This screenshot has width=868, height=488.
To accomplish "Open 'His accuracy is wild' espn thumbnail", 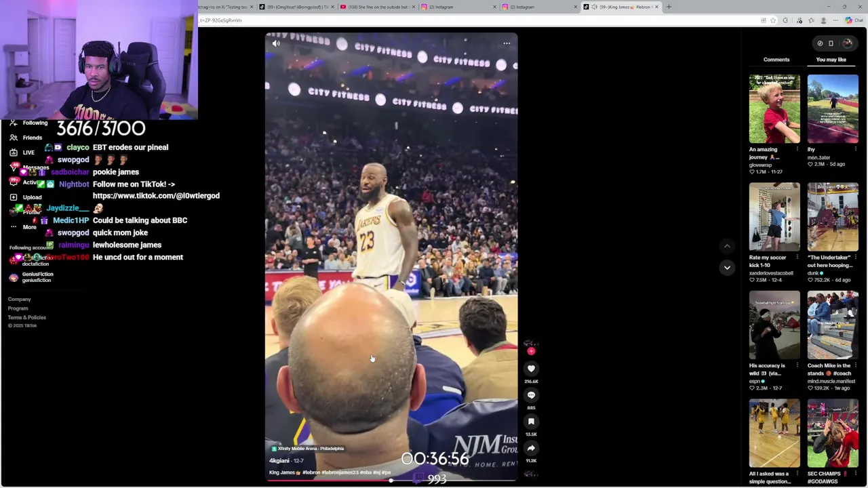I will pos(774,325).
